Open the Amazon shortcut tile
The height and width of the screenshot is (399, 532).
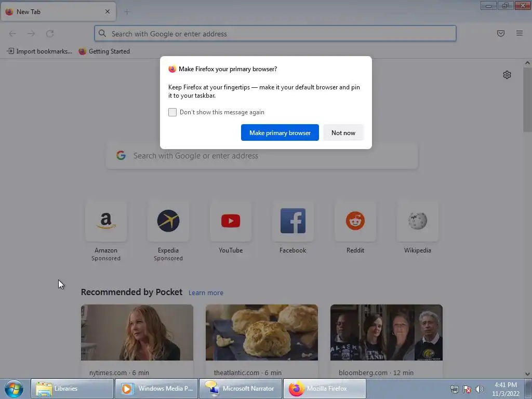tap(106, 221)
